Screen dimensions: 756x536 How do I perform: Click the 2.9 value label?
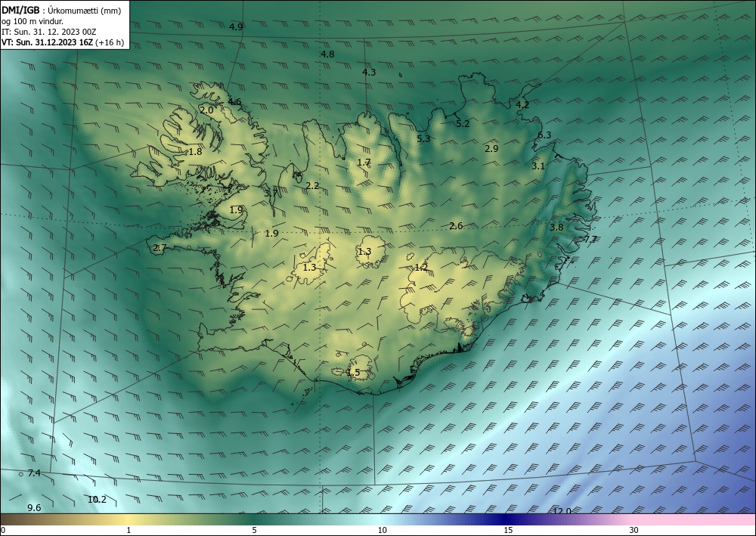492,148
